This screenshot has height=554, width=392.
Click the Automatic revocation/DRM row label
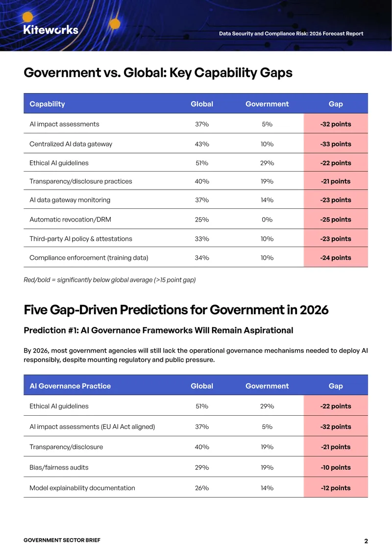pyautogui.click(x=70, y=220)
